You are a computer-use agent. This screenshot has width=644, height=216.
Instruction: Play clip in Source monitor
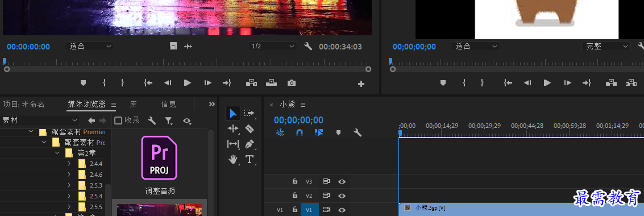click(x=187, y=83)
